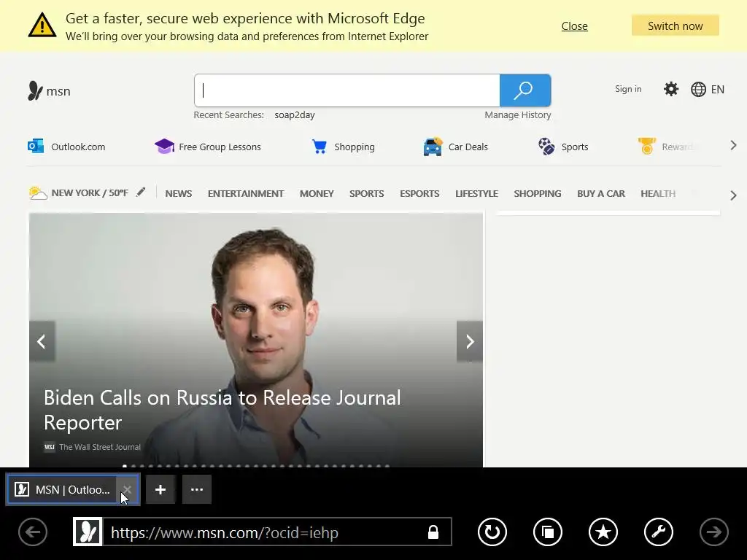This screenshot has width=747, height=560.
Task: Click the Rewards medal icon
Action: [x=647, y=146]
